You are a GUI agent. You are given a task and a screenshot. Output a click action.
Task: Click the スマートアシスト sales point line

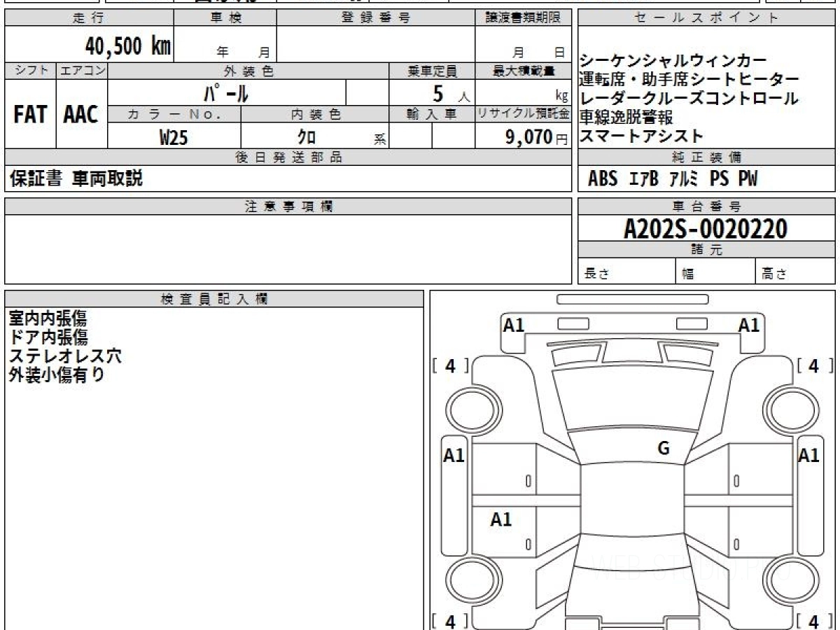point(641,136)
